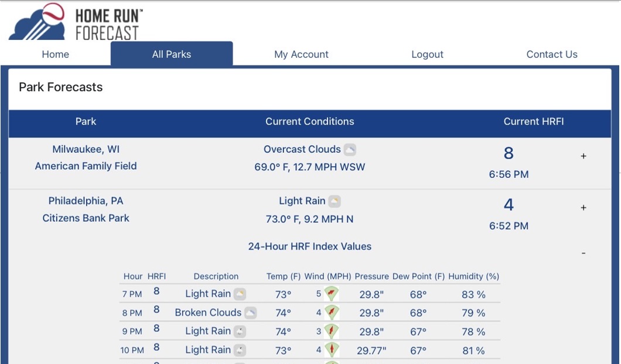Click the 7 PM Light Rain icon
621x364 pixels.
(240, 294)
